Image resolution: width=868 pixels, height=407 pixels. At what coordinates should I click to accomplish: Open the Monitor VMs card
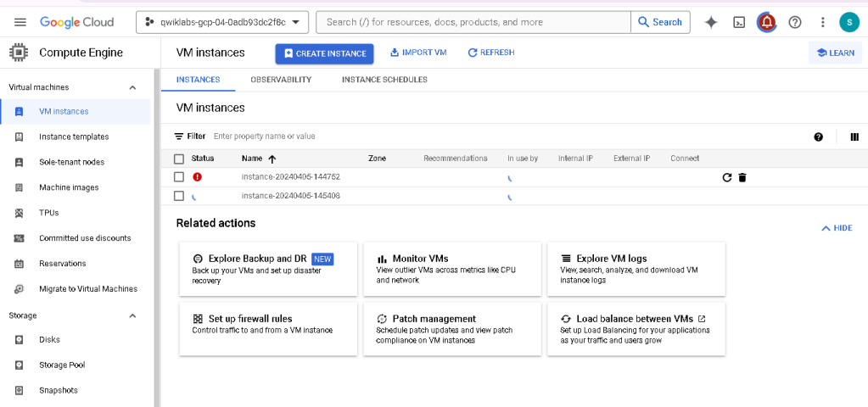pos(452,269)
